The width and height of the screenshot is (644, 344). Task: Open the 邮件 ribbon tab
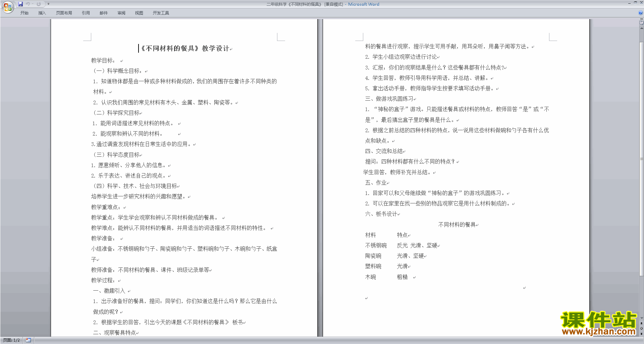(x=104, y=13)
